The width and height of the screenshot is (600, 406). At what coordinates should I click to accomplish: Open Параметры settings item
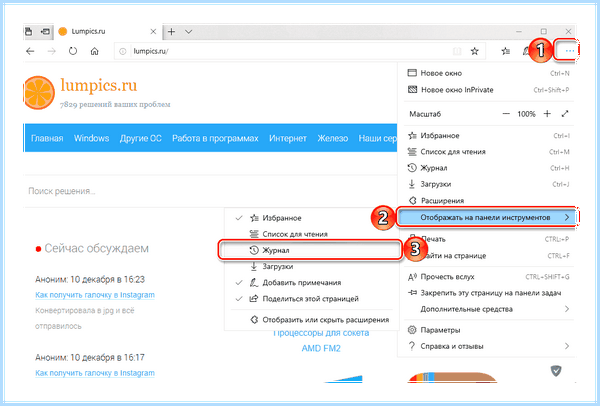(489, 330)
